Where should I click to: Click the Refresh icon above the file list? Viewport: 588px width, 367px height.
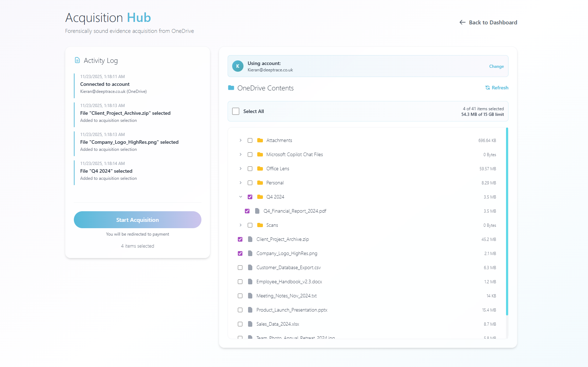(488, 88)
